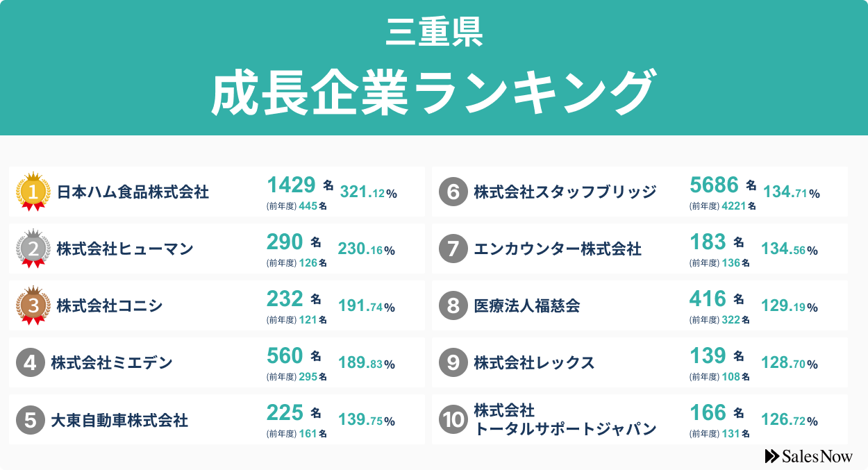Click the silver second-place medal icon
The image size is (868, 470).
click(x=33, y=249)
